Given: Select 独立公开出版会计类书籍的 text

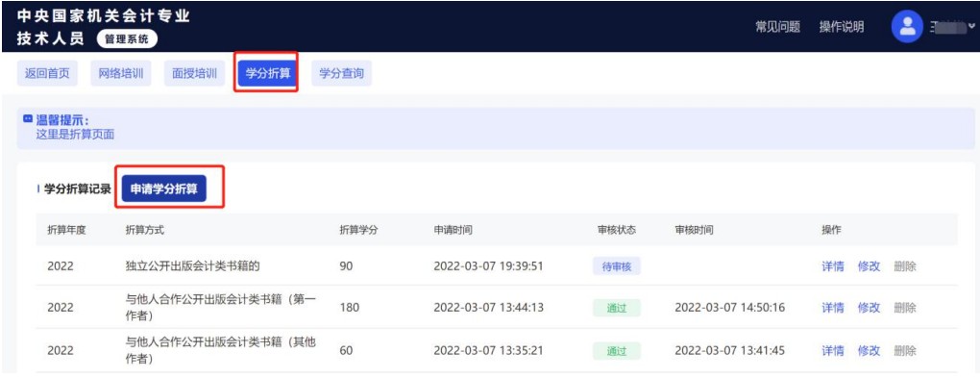Looking at the screenshot, I should click(192, 265).
